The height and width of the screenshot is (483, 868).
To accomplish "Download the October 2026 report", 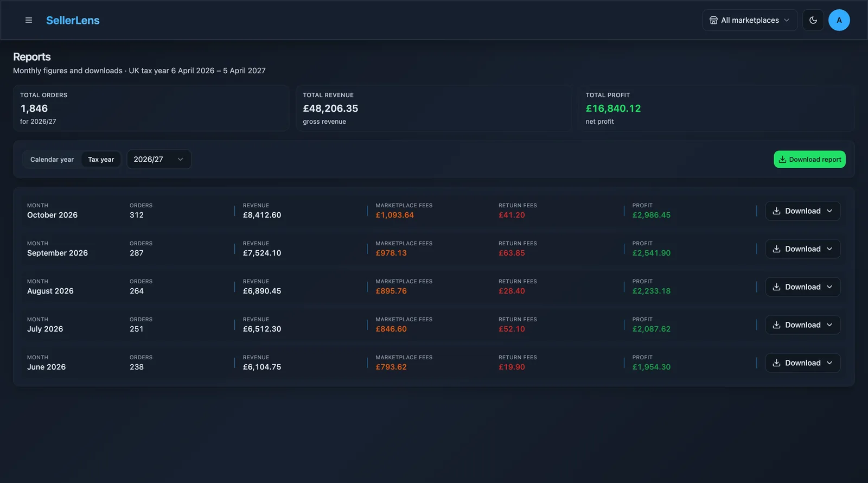I will point(802,211).
